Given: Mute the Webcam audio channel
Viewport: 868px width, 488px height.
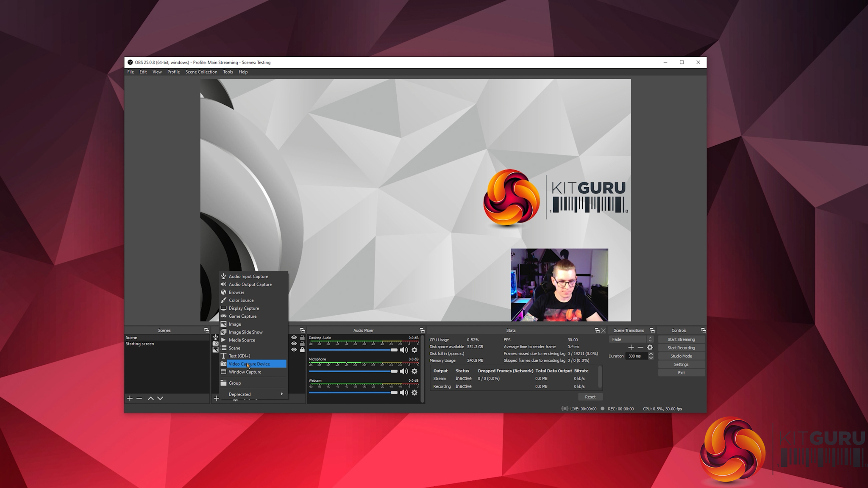Looking at the screenshot, I should click(x=403, y=393).
